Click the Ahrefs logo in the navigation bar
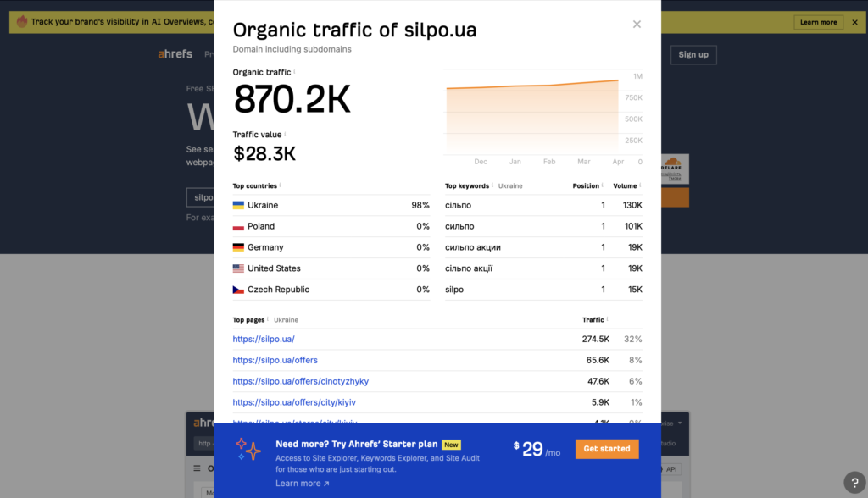Viewport: 868px width, 498px height. tap(175, 53)
